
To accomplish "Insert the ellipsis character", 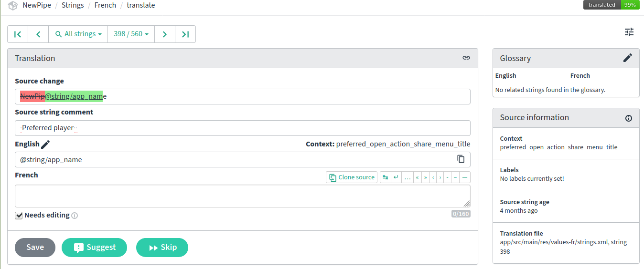I will pos(408,177).
